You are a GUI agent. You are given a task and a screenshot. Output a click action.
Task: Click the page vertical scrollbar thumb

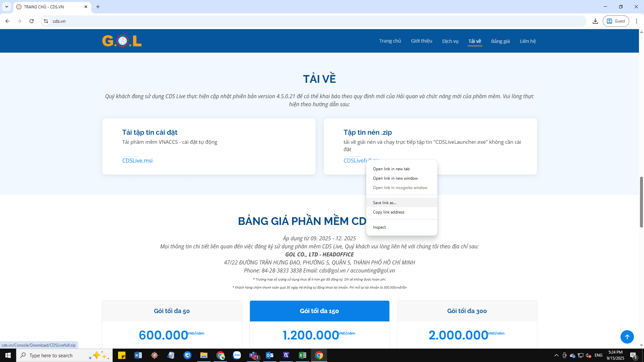click(641, 202)
